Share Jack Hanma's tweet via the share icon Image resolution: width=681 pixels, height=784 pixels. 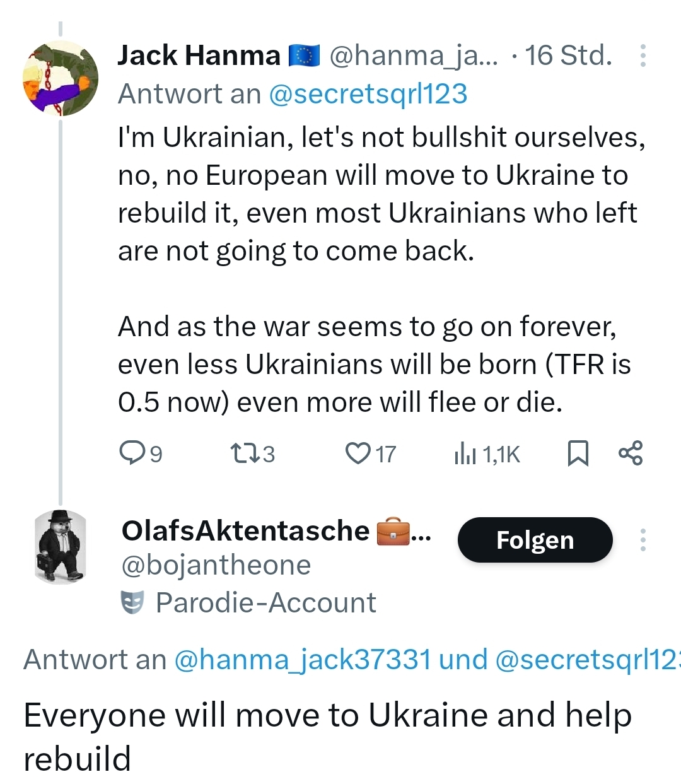coord(631,453)
